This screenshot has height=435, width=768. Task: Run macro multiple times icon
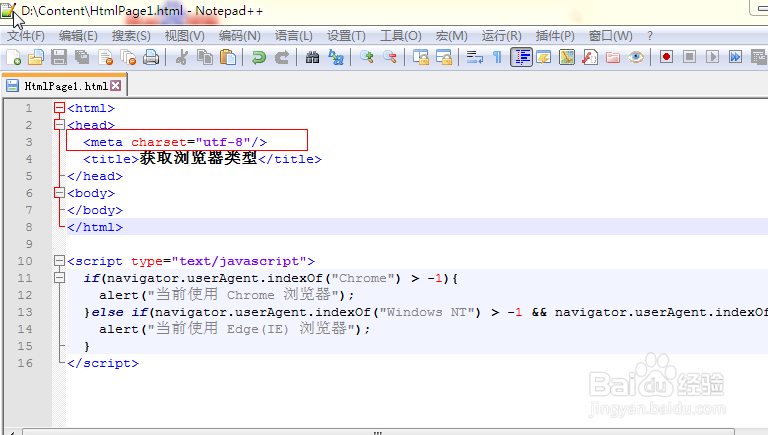735,57
